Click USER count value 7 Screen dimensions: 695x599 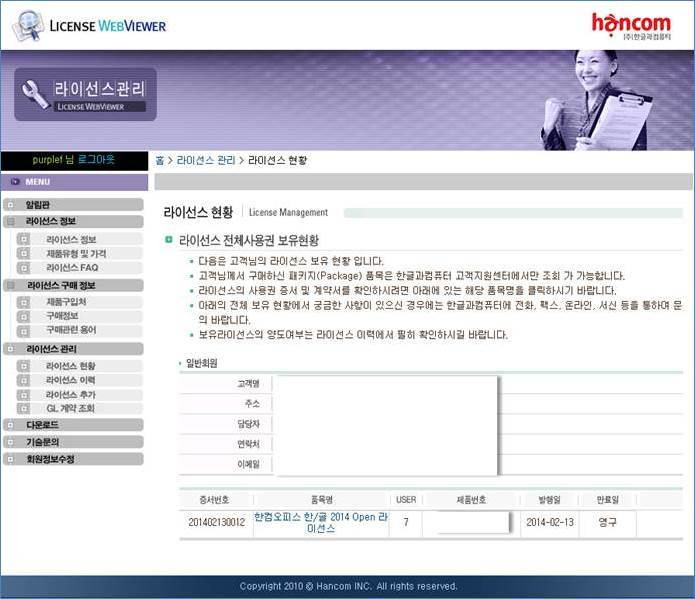click(x=406, y=522)
